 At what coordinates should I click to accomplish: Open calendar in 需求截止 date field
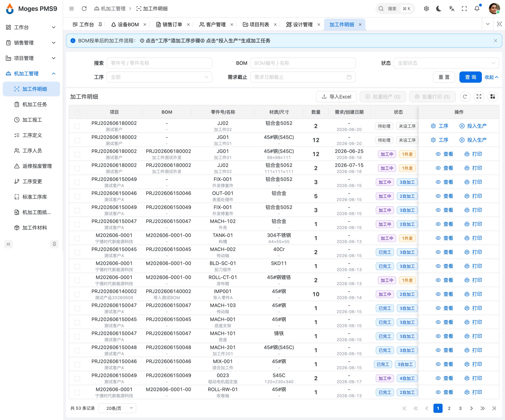349,77
